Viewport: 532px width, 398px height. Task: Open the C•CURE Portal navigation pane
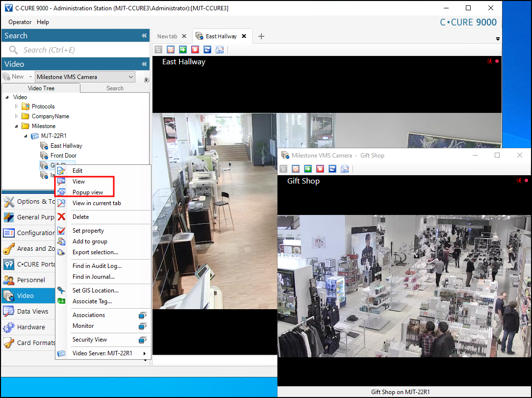pos(28,264)
